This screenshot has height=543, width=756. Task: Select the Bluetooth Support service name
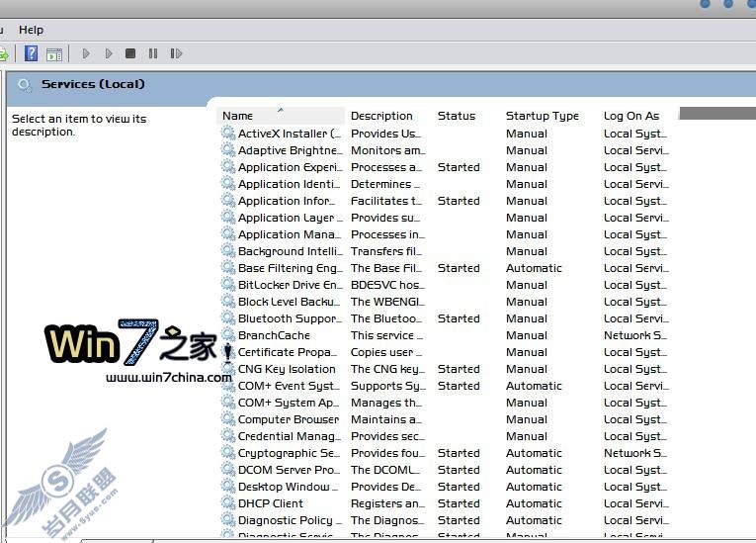coord(290,318)
